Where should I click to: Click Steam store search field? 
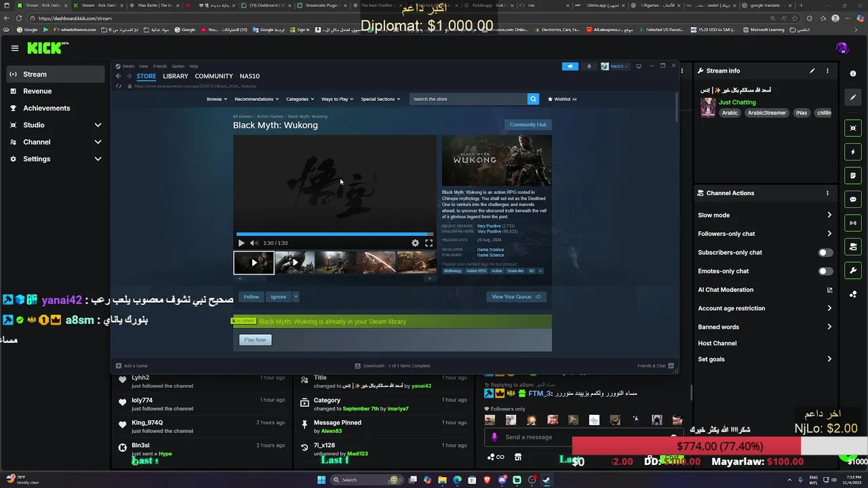468,99
